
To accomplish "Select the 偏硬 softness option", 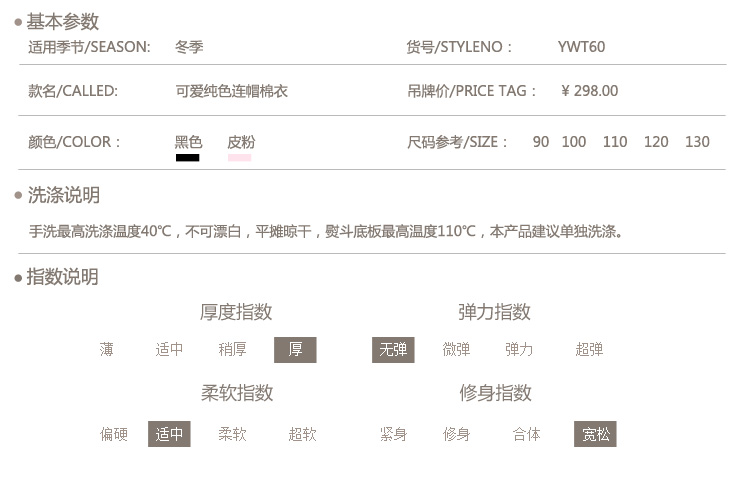I will tap(114, 435).
